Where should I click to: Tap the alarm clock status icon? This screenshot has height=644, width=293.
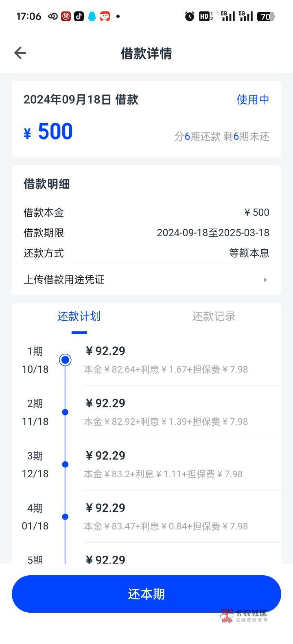pyautogui.click(x=190, y=16)
